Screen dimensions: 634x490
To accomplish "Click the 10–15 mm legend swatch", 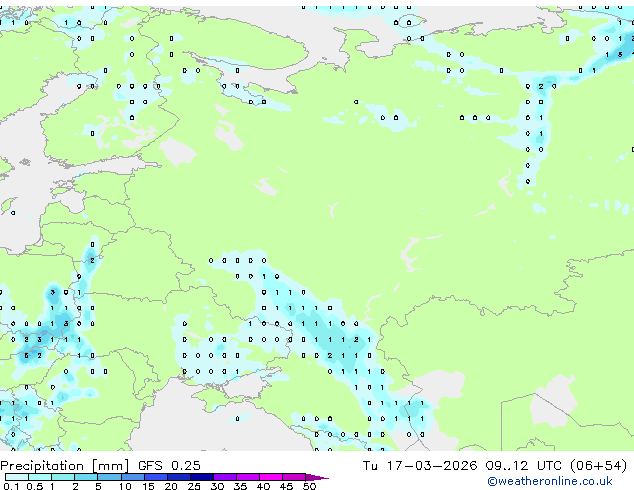I will pos(132,477).
